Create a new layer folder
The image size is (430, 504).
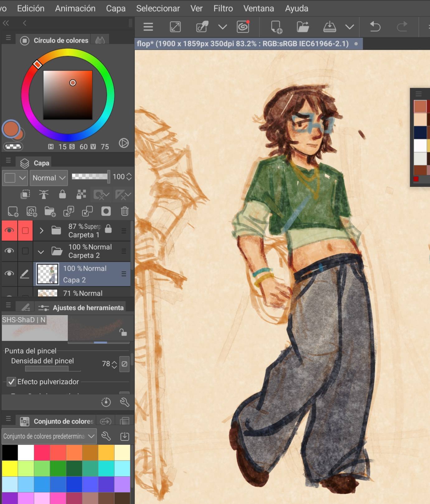(50, 212)
